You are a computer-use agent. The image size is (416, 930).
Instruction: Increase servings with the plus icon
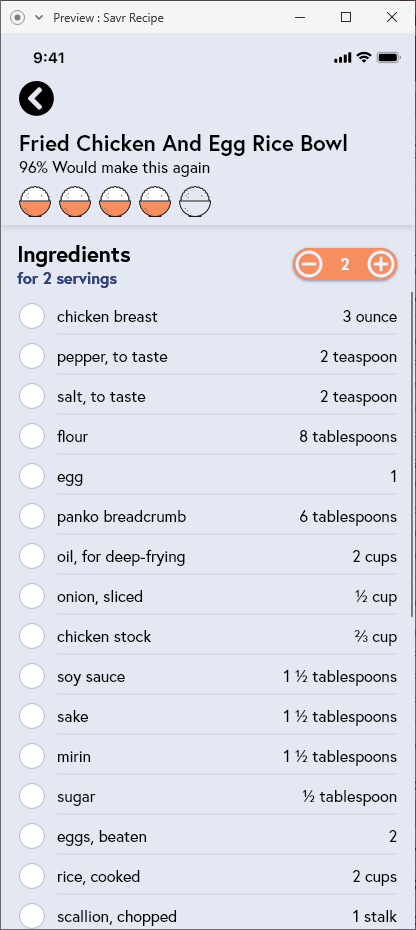[381, 264]
